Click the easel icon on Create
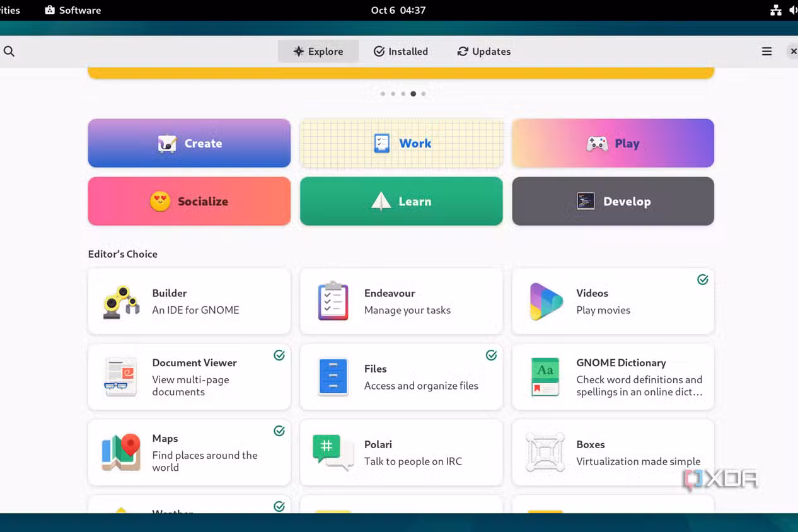This screenshot has width=798, height=532. click(167, 144)
